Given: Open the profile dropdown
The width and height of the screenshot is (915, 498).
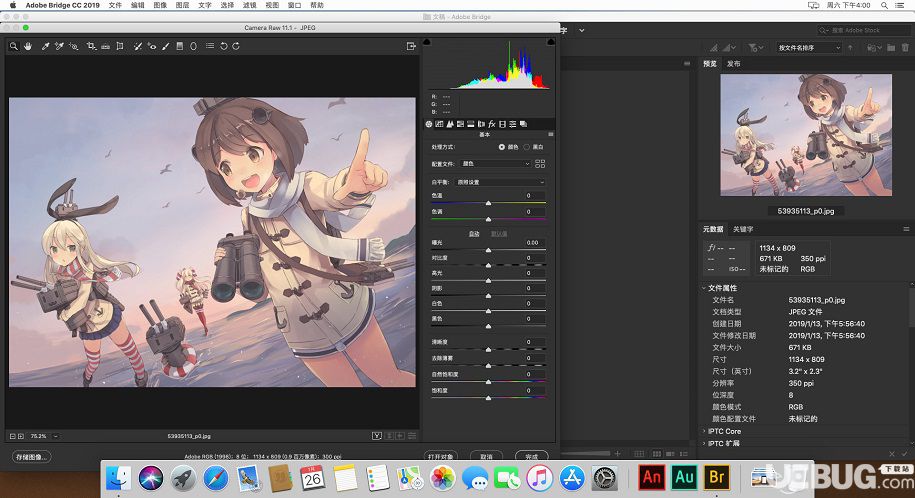Looking at the screenshot, I should (495, 164).
